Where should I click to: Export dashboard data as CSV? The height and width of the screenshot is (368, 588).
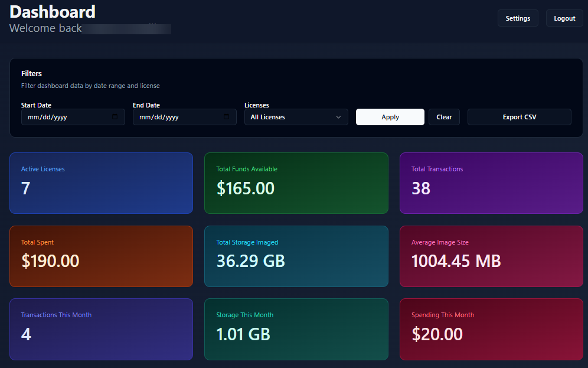(519, 117)
